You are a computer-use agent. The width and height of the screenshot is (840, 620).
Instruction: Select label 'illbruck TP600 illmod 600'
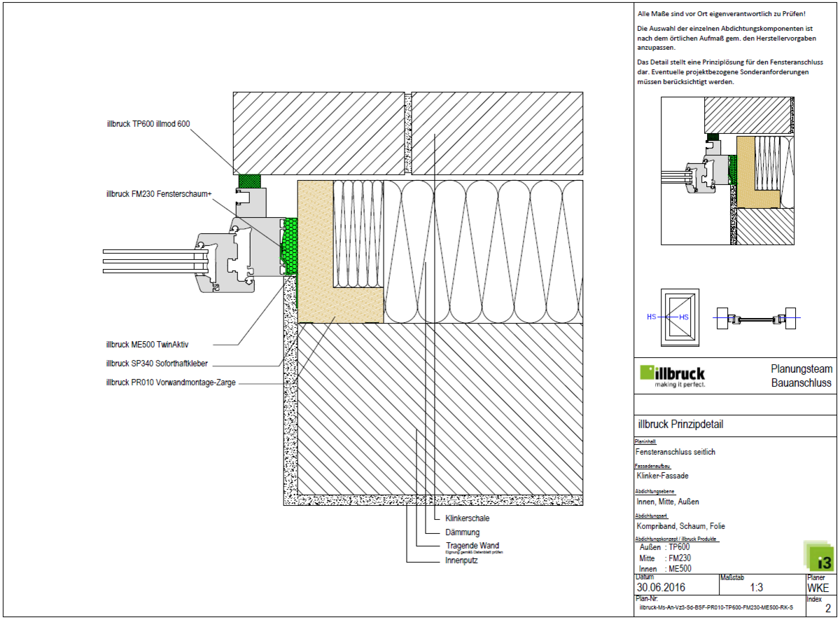148,124
